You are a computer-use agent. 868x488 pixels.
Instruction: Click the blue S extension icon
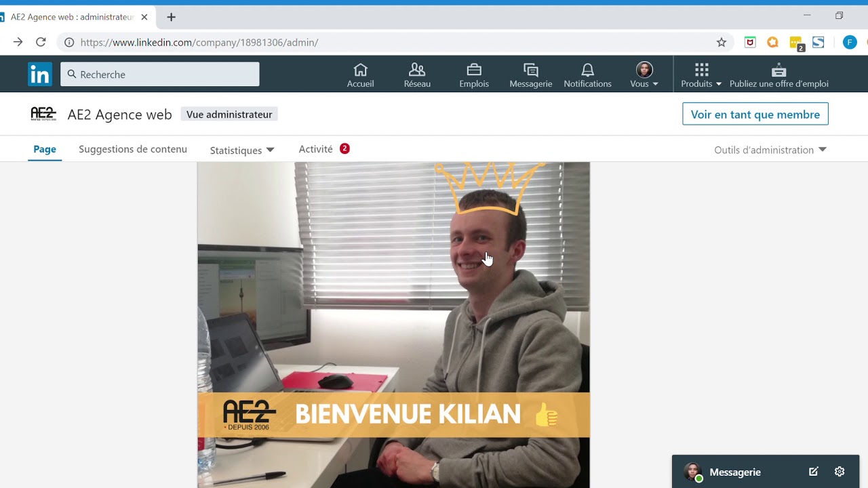click(x=818, y=42)
